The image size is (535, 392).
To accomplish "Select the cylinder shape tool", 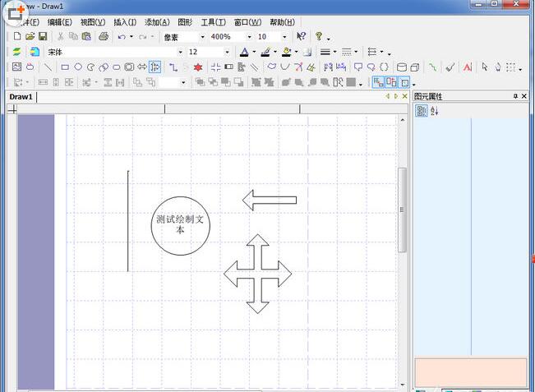I will point(402,67).
